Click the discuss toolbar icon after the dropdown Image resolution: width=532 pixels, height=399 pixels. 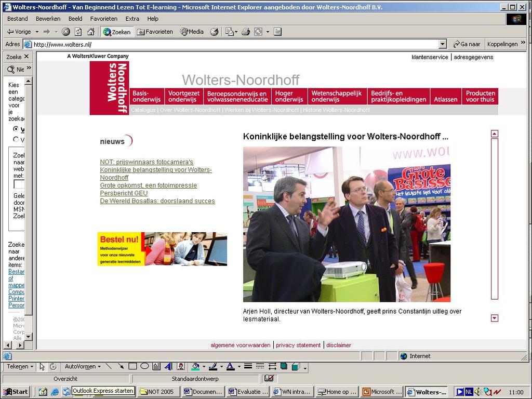277,32
